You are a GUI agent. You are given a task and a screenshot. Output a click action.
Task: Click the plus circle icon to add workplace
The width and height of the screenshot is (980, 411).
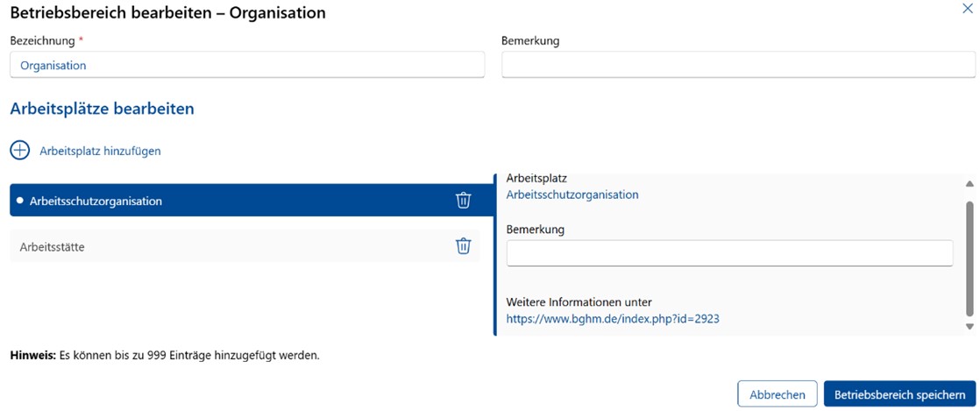tap(20, 151)
